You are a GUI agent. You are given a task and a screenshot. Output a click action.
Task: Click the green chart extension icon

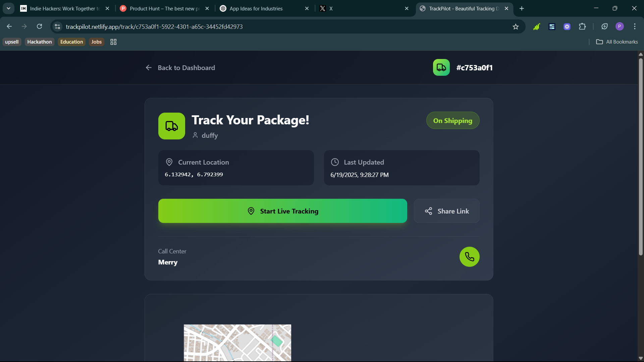click(x=536, y=26)
